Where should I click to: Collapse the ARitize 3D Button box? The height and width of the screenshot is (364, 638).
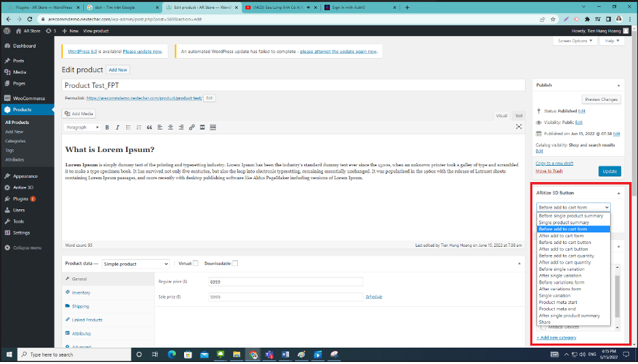click(618, 193)
